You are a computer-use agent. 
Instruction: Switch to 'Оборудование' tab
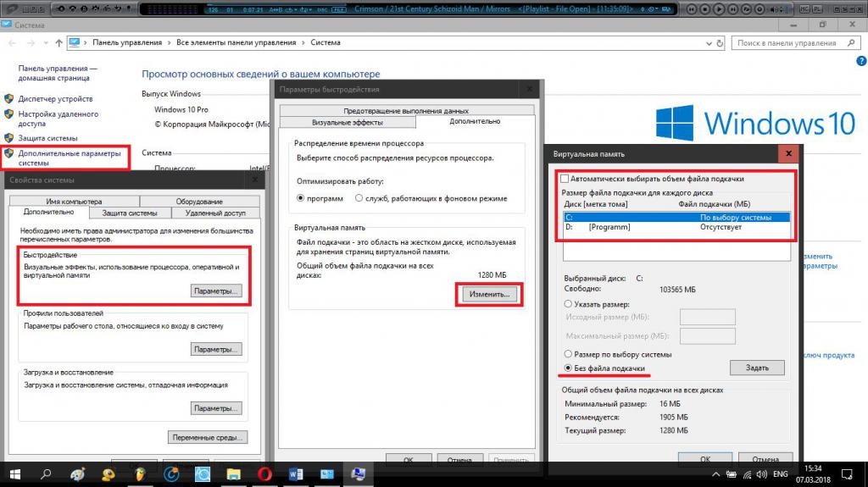coord(199,202)
